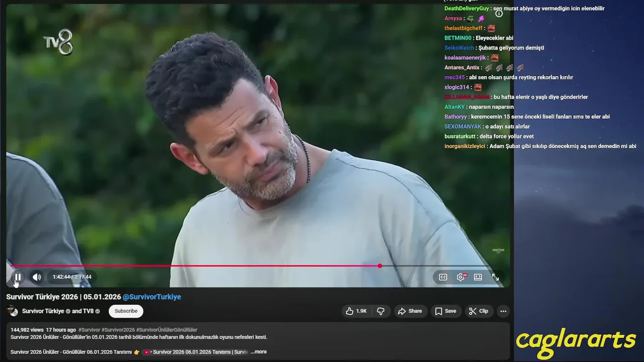Image resolution: width=644 pixels, height=362 pixels.
Task: Save the video to a playlist
Action: [446, 311]
